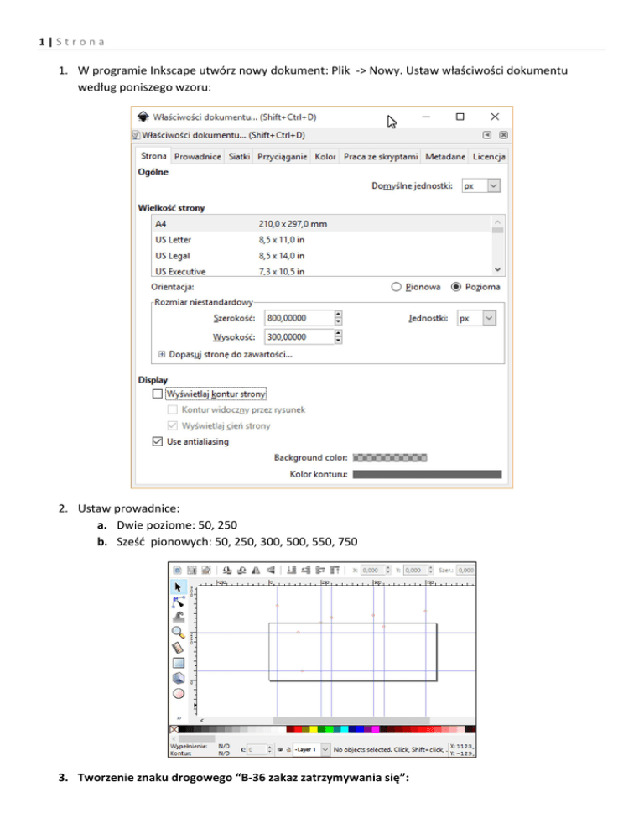This screenshot has width=644, height=834.
Task: Switch to the Prowadnice tab
Action: (197, 157)
